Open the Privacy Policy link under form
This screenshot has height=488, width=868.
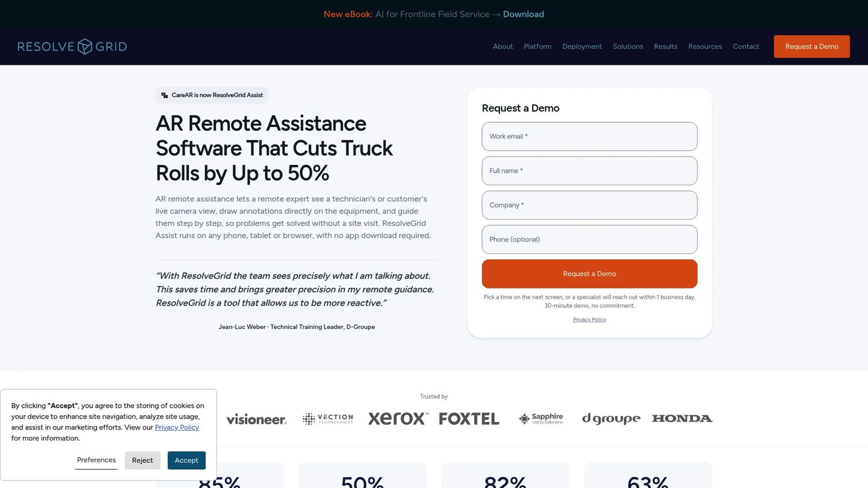click(x=589, y=319)
